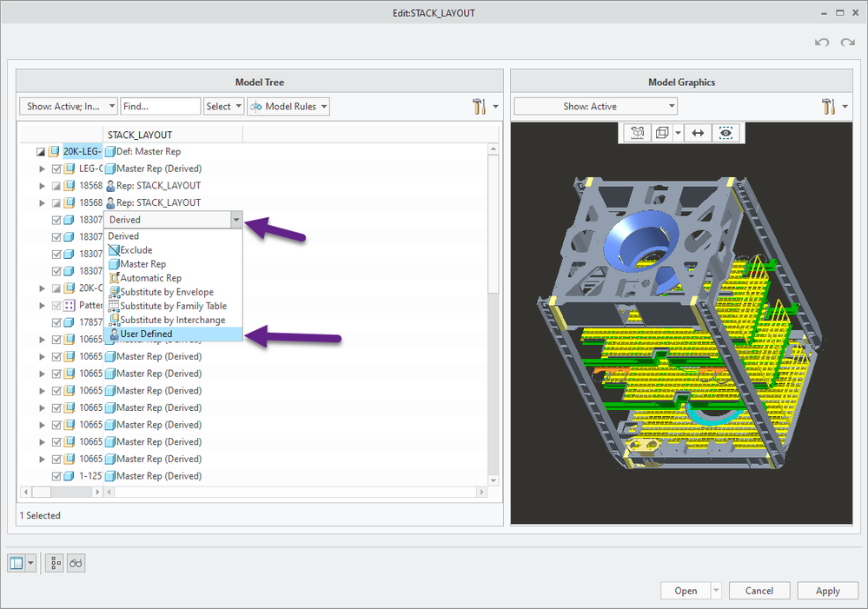868x609 pixels.
Task: Click the Derived combo box arrow
Action: point(236,220)
